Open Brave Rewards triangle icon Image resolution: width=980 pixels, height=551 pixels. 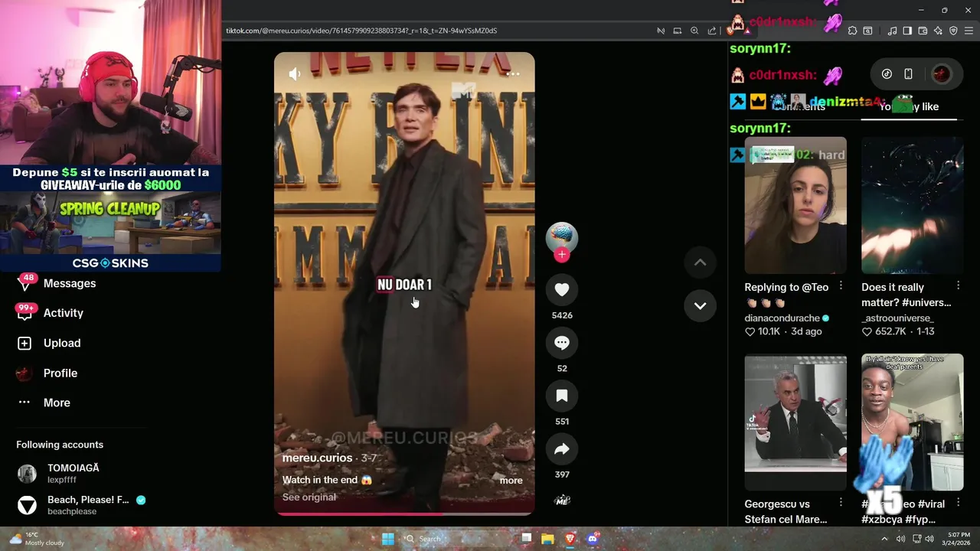[746, 31]
